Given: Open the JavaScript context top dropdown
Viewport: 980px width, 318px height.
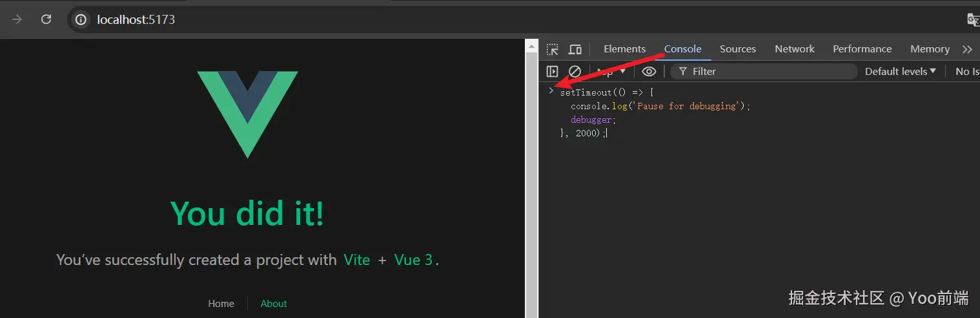Looking at the screenshot, I should point(611,71).
